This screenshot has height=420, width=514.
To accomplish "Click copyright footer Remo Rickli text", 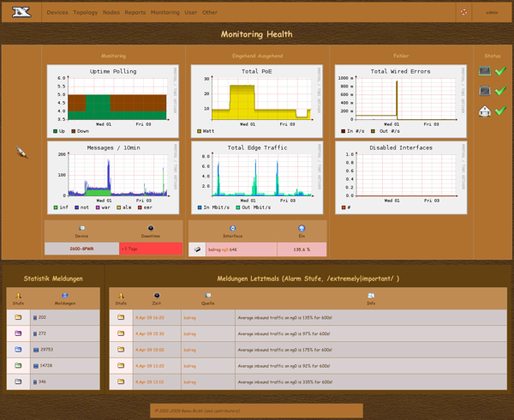I will tap(197, 411).
